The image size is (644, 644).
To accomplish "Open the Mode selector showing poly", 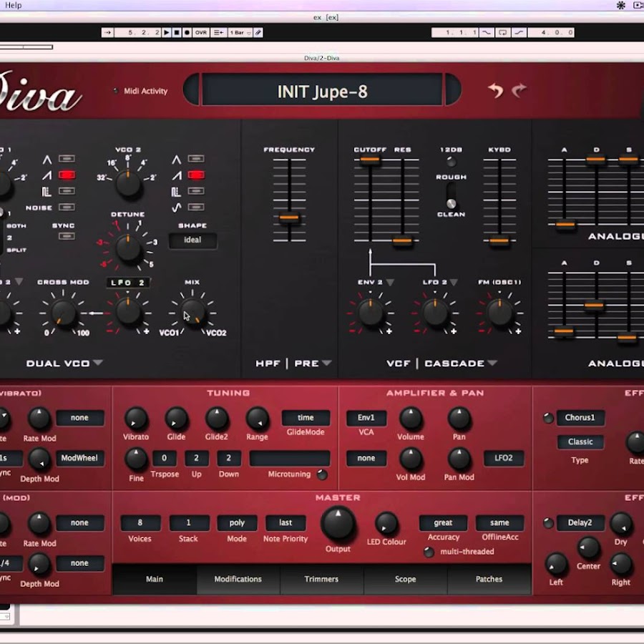I will point(237,523).
